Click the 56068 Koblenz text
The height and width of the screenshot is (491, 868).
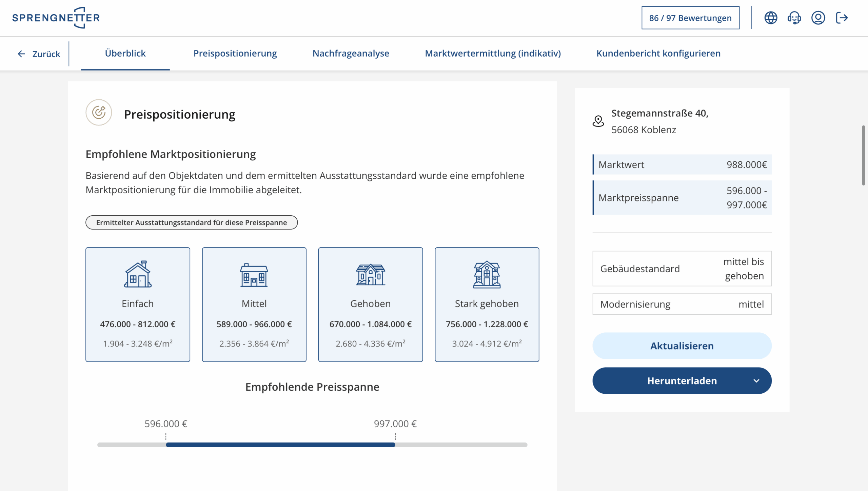pyautogui.click(x=644, y=130)
